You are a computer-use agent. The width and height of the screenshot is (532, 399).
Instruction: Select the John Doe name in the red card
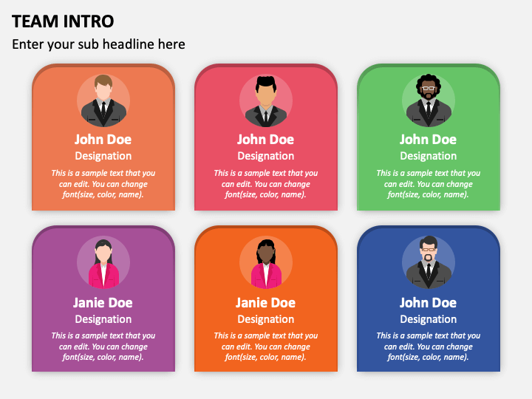[266, 140]
